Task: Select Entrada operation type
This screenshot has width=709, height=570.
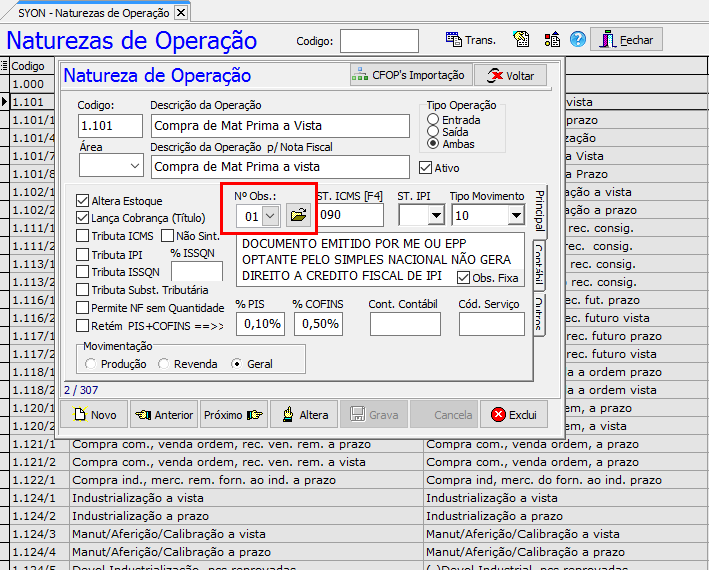Action: (433, 119)
